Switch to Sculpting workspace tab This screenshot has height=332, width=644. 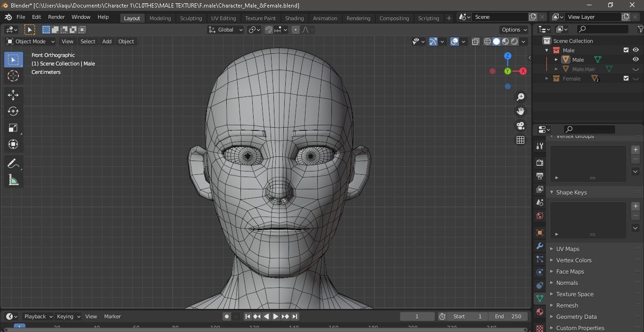191,18
